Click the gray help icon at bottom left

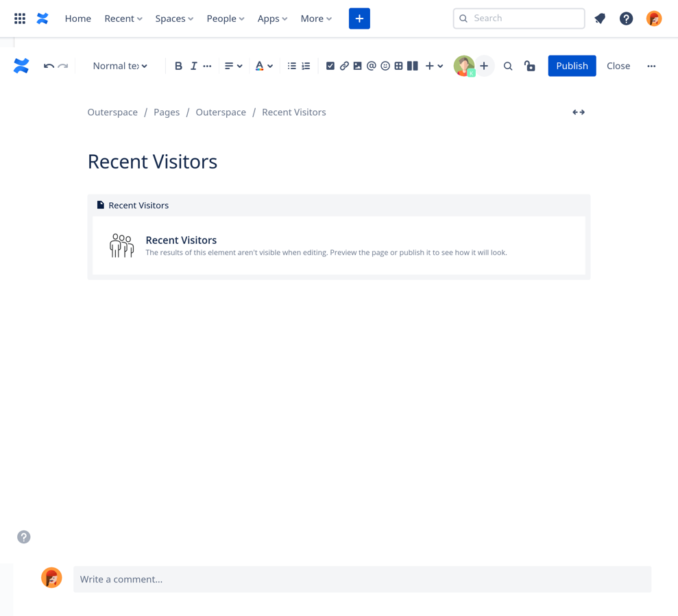click(x=24, y=537)
